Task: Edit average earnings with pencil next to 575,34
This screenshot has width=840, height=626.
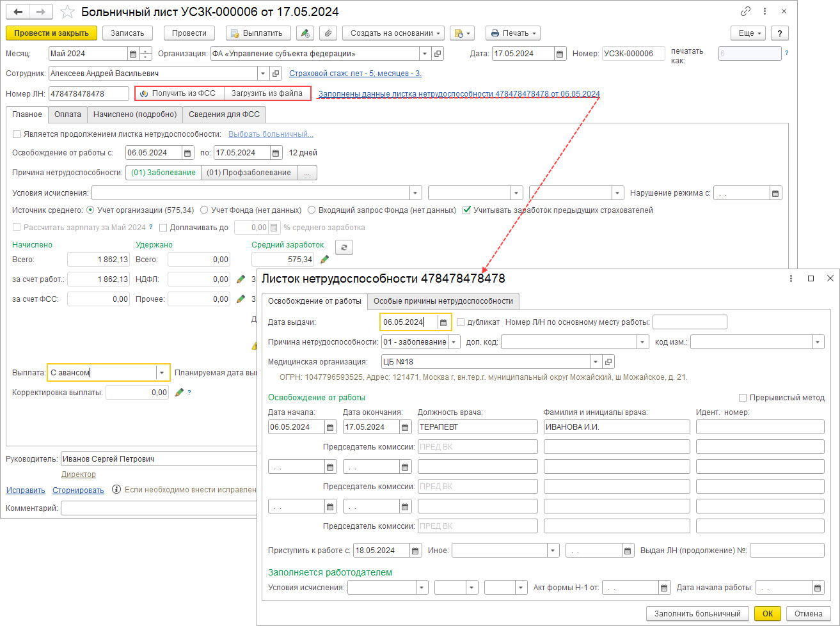Action: point(325,260)
